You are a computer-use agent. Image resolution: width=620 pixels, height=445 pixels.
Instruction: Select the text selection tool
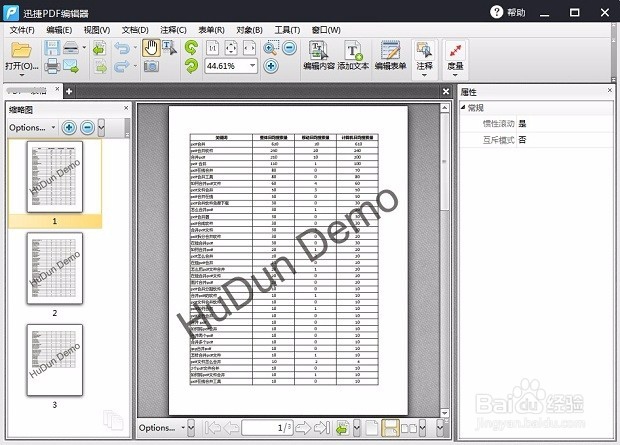[169, 48]
